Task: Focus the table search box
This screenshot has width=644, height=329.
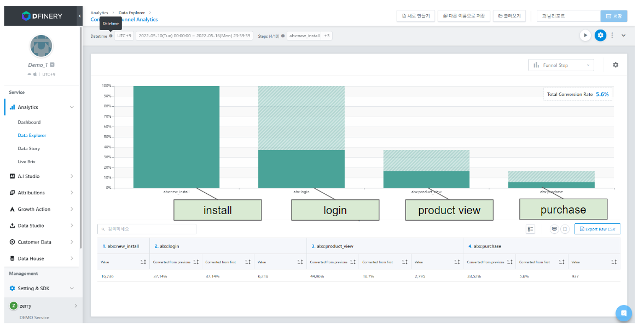Action: tap(147, 229)
